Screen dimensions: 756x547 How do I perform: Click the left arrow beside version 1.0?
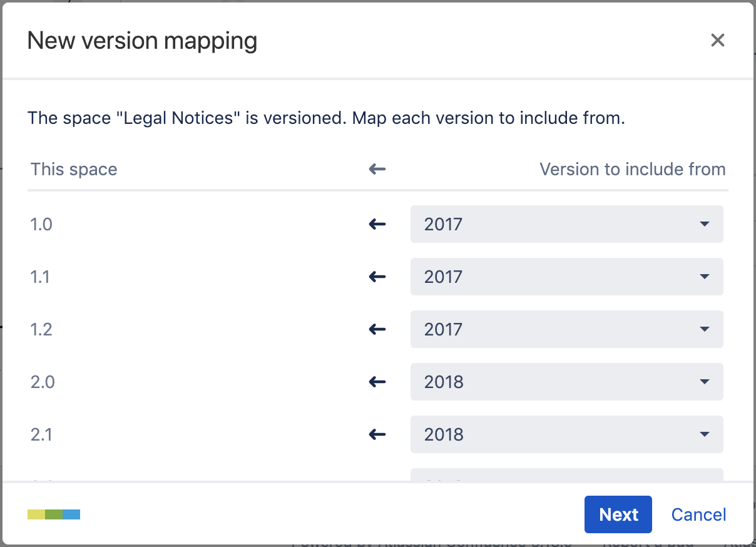[377, 224]
